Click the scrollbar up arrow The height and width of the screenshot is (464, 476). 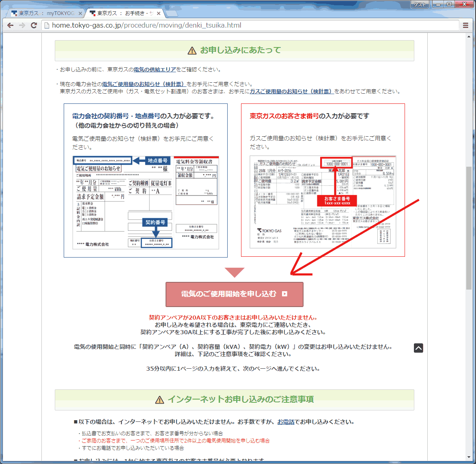469,37
